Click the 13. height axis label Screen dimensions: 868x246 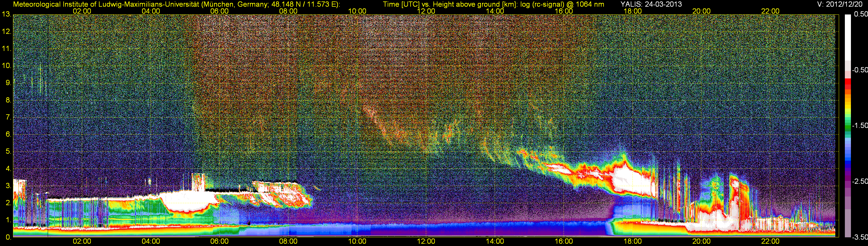pos(6,14)
